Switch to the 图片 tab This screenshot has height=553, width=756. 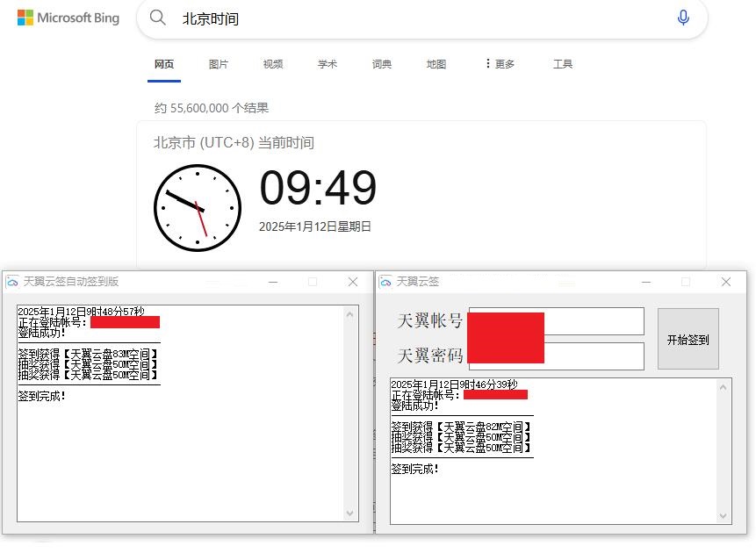219,63
